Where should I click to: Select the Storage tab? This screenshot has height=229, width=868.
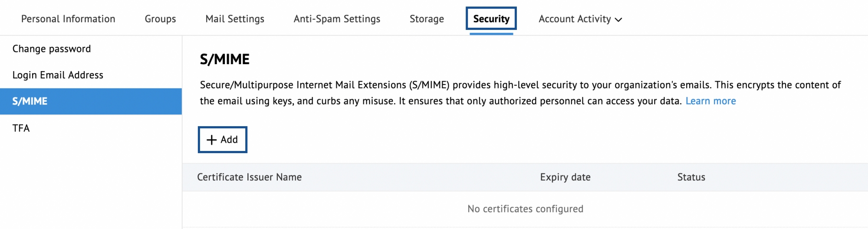click(427, 19)
